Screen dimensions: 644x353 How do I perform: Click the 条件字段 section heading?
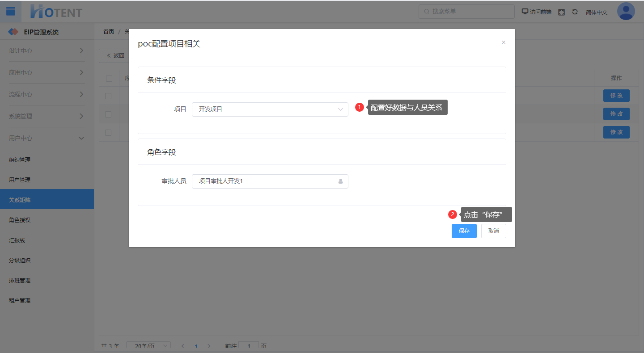(x=161, y=80)
